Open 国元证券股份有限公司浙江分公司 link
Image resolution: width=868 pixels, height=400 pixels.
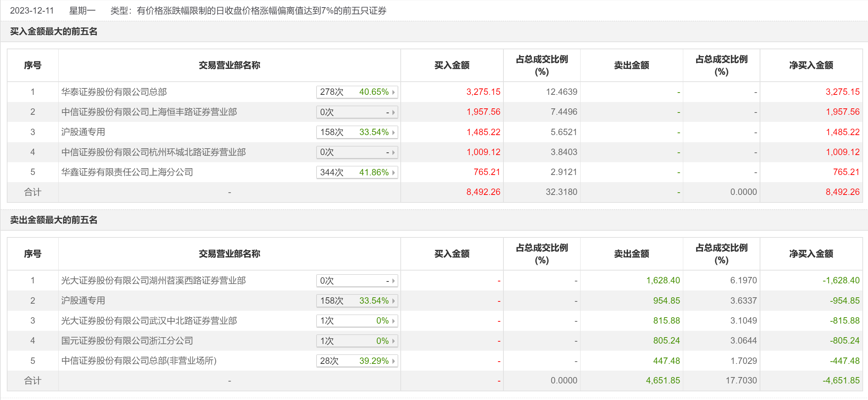(x=127, y=341)
